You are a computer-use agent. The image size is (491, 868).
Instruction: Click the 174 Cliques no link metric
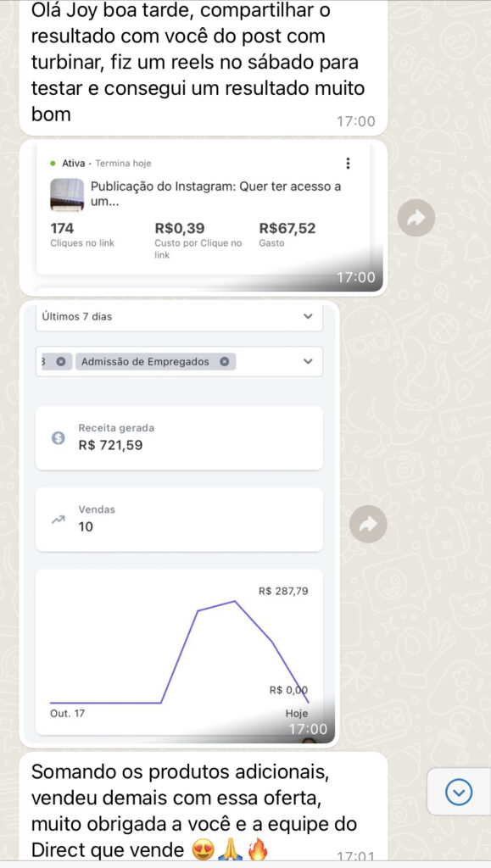pyautogui.click(x=82, y=235)
